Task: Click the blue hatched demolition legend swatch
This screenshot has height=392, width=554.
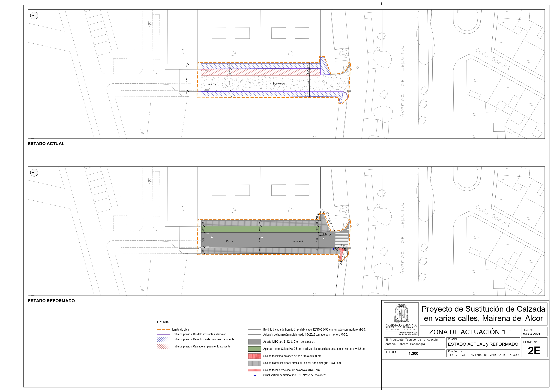Action: [163, 339]
